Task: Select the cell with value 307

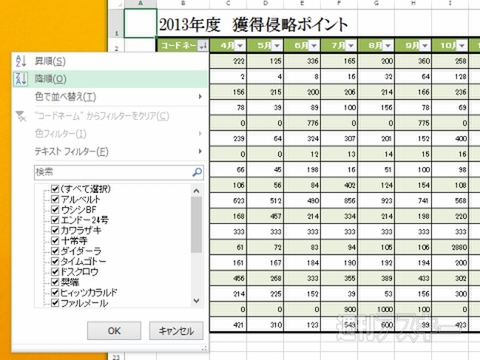Action: point(339,138)
